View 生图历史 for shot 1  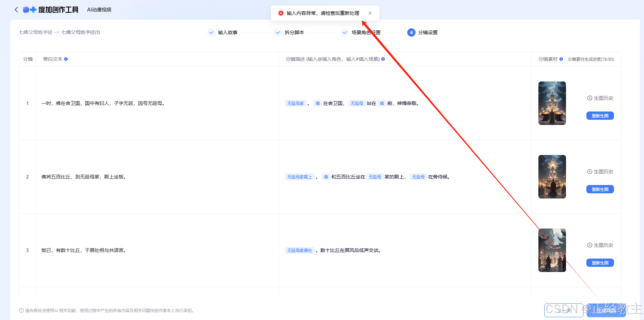(601, 98)
